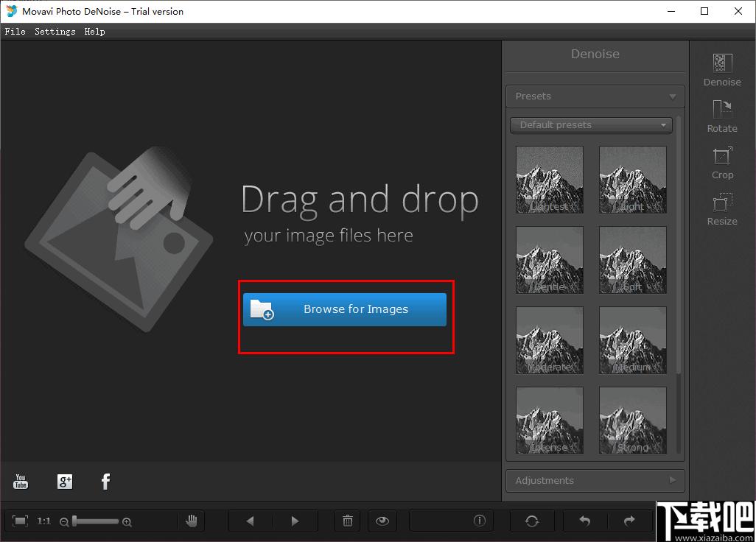Open the Default presets dropdown
Viewport: 756px width, 542px height.
point(591,124)
